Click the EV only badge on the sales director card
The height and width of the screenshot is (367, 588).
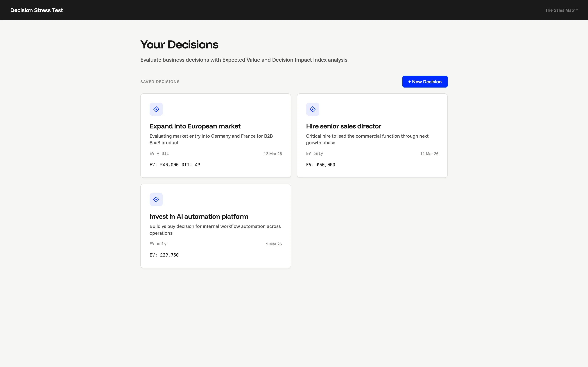pos(314,153)
